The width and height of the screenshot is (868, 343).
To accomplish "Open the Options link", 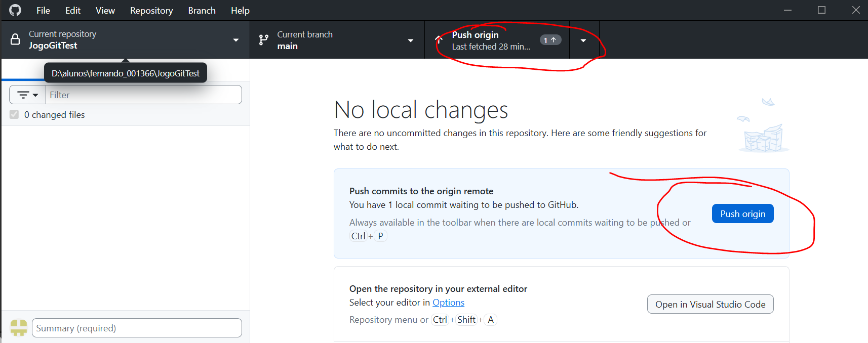I will click(x=448, y=303).
